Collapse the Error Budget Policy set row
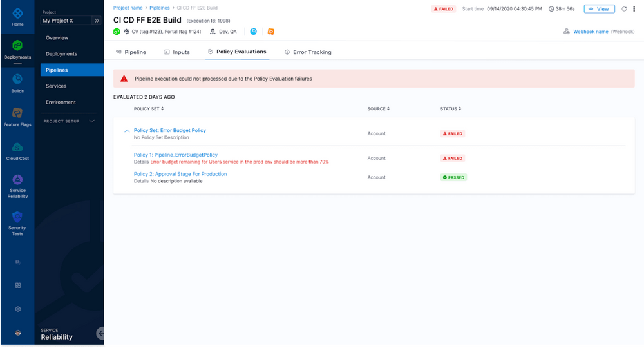The height and width of the screenshot is (348, 644). click(127, 131)
